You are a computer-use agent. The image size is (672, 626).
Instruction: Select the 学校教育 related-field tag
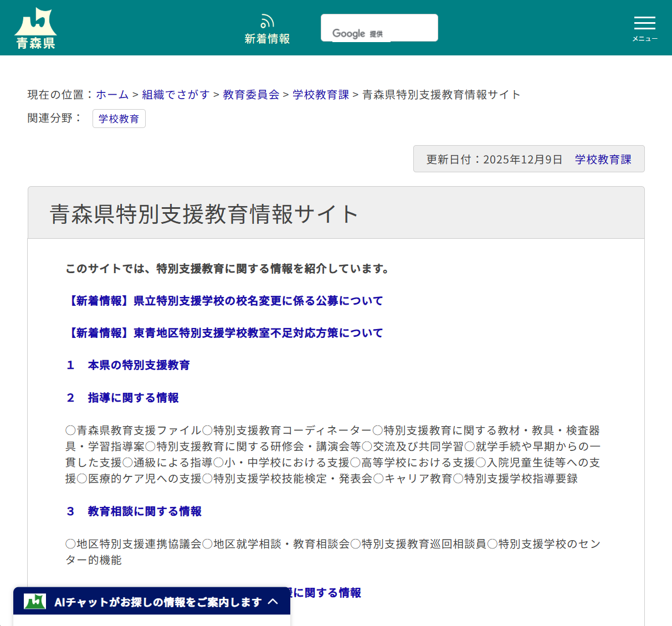point(119,118)
